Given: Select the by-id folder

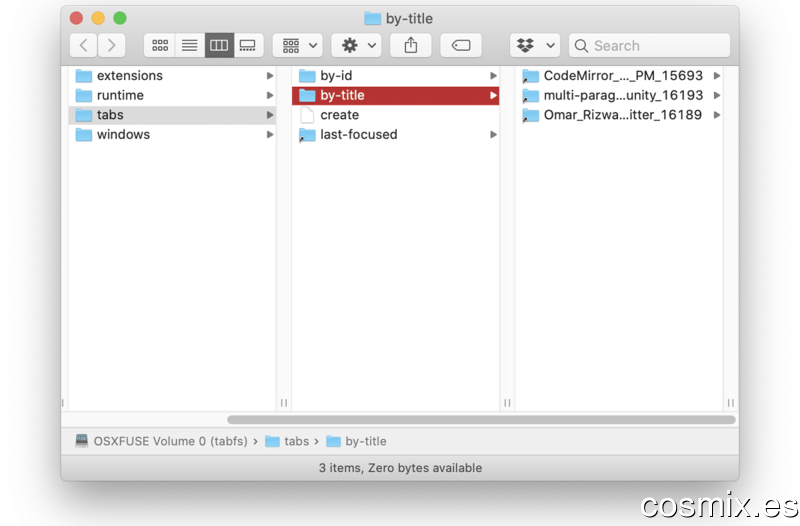Looking at the screenshot, I should click(x=395, y=76).
